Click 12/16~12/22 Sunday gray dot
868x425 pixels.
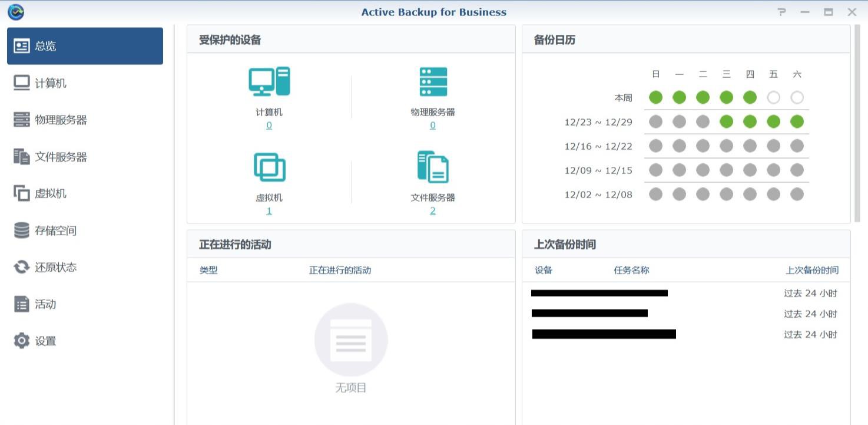click(655, 146)
